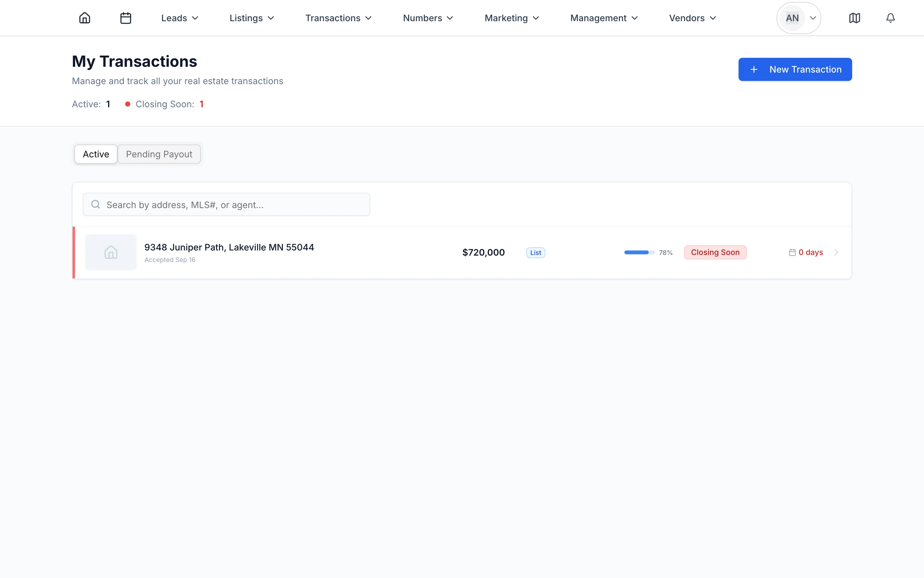
Task: Open 9348 Juniper Path transaction address
Action: click(229, 247)
